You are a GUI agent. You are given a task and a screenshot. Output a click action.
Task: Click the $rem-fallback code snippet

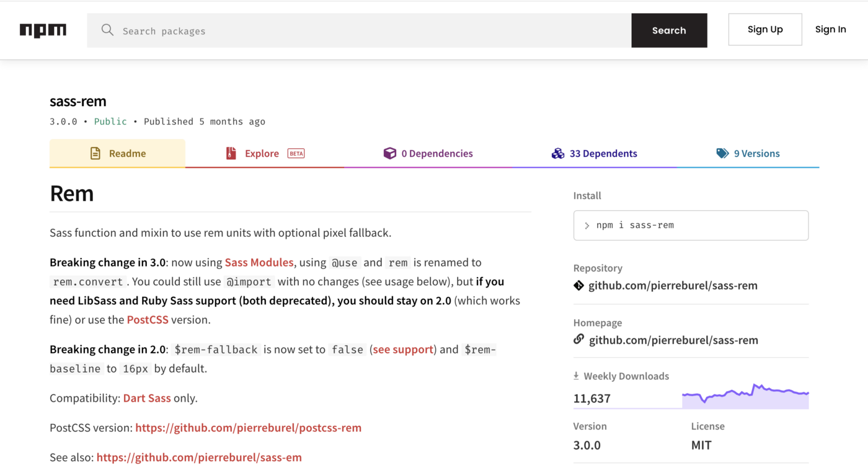(216, 350)
